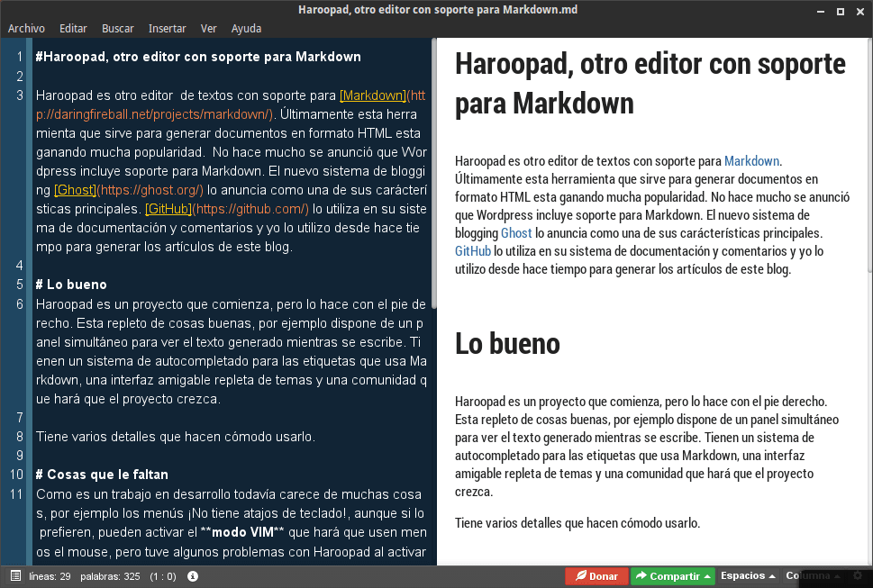
Task: Click the '# Cosas que le faltan' editor heading
Action: (x=102, y=475)
